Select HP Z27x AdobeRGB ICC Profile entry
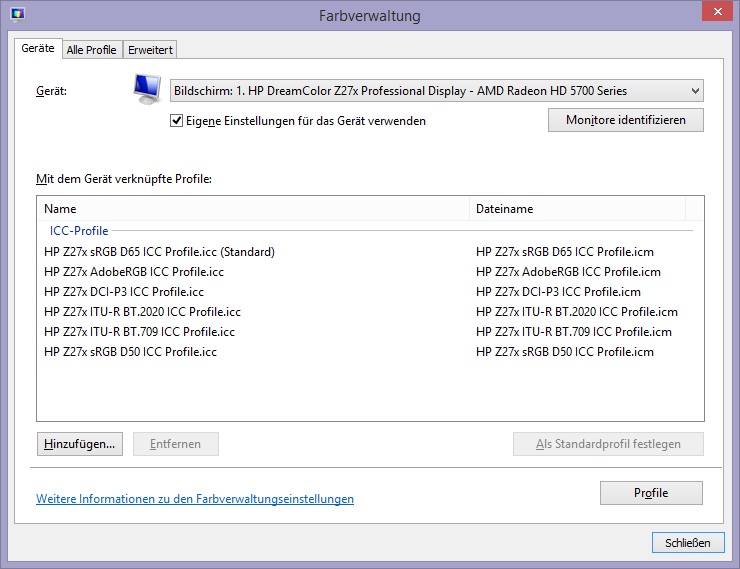 pyautogui.click(x=134, y=272)
